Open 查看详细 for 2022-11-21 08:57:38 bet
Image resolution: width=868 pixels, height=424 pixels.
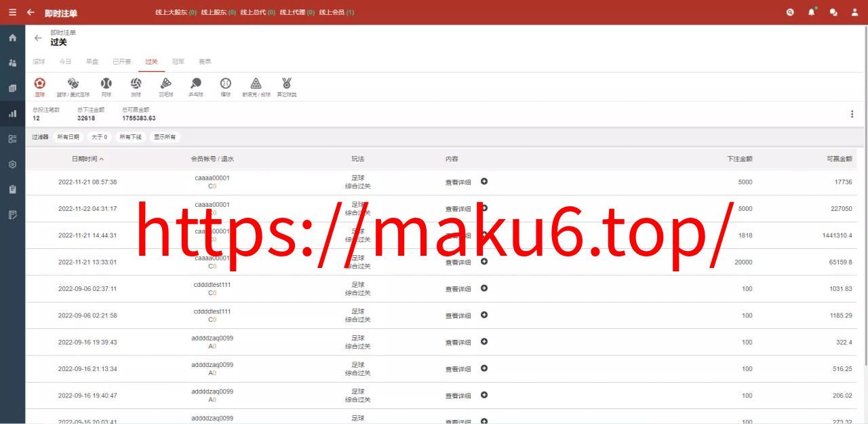(x=458, y=182)
